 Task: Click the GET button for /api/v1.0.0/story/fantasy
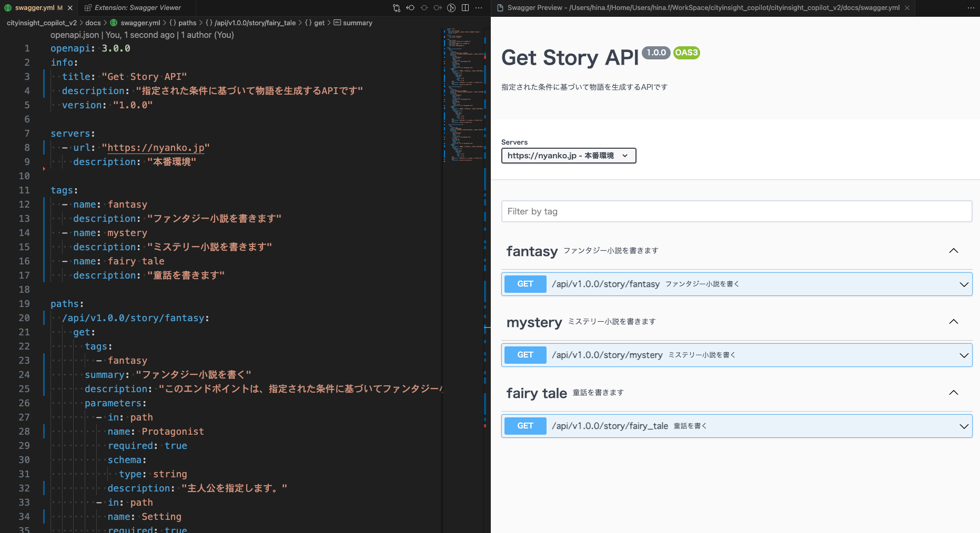pyautogui.click(x=525, y=284)
